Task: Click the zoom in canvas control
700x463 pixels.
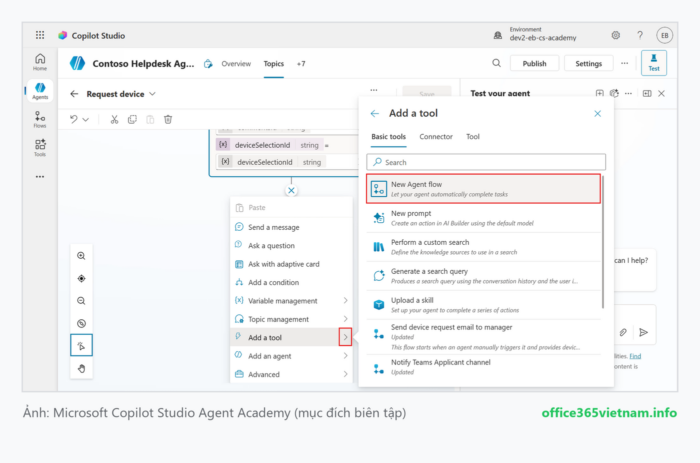Action: 81,256
